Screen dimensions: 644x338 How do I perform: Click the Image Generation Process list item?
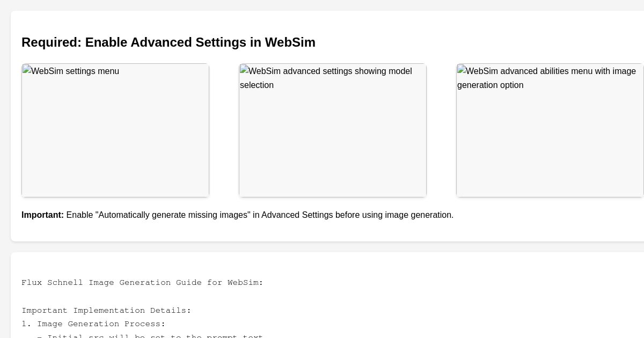93,324
